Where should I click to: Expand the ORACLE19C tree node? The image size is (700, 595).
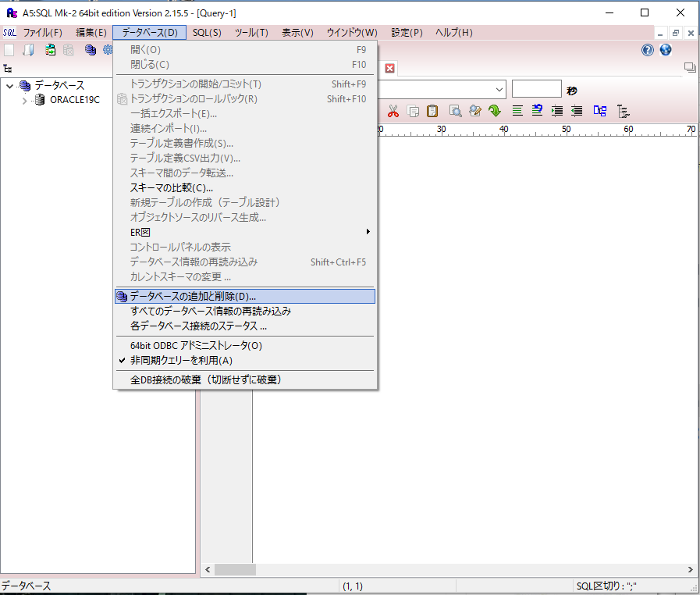pos(24,100)
